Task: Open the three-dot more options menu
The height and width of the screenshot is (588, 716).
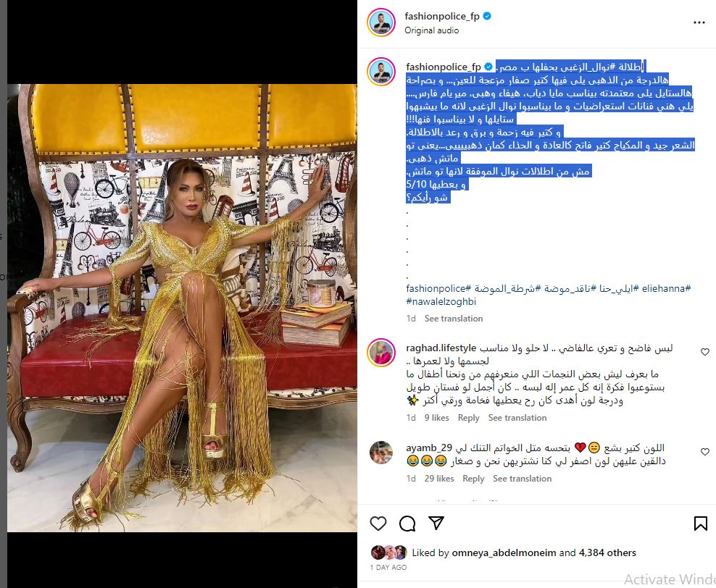Action: coord(699,22)
